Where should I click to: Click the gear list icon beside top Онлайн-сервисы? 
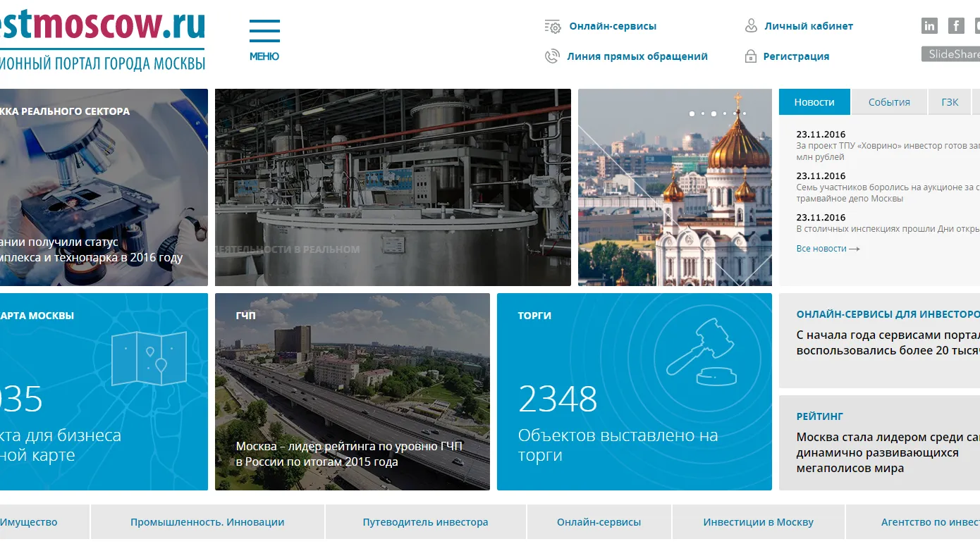[553, 27]
